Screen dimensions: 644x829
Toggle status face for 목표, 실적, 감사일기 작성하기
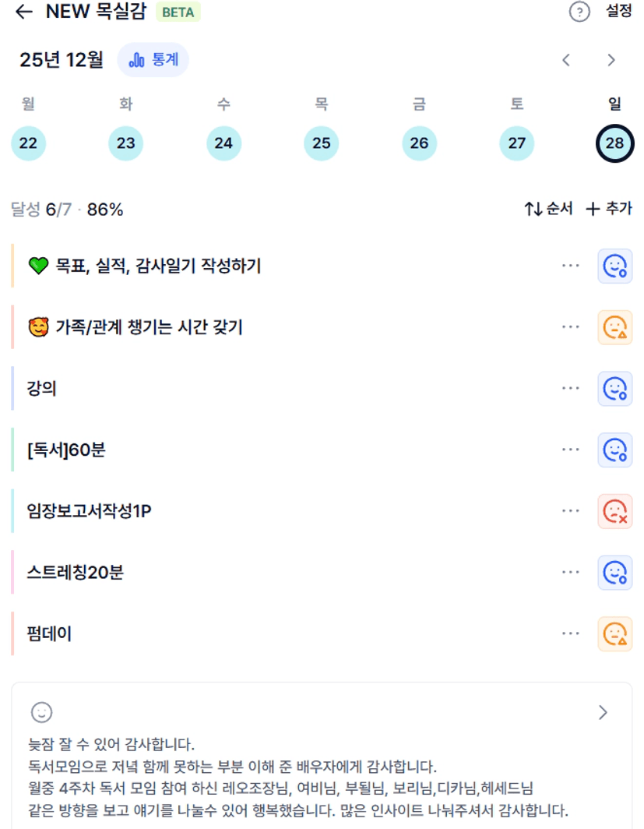pos(614,266)
